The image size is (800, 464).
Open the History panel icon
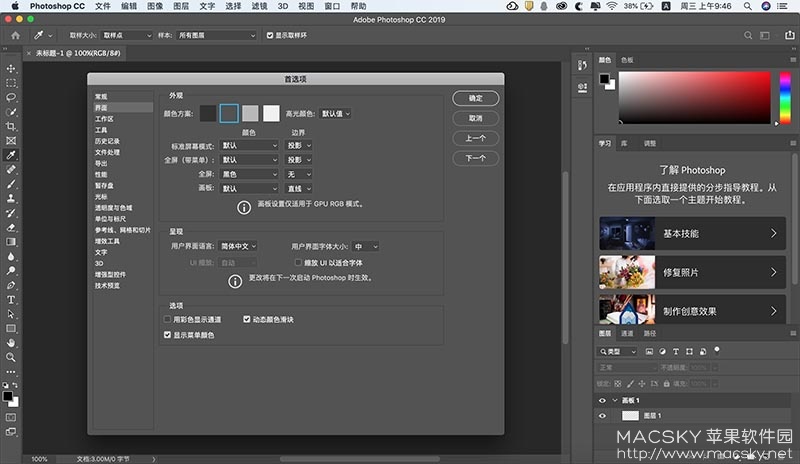tap(582, 65)
